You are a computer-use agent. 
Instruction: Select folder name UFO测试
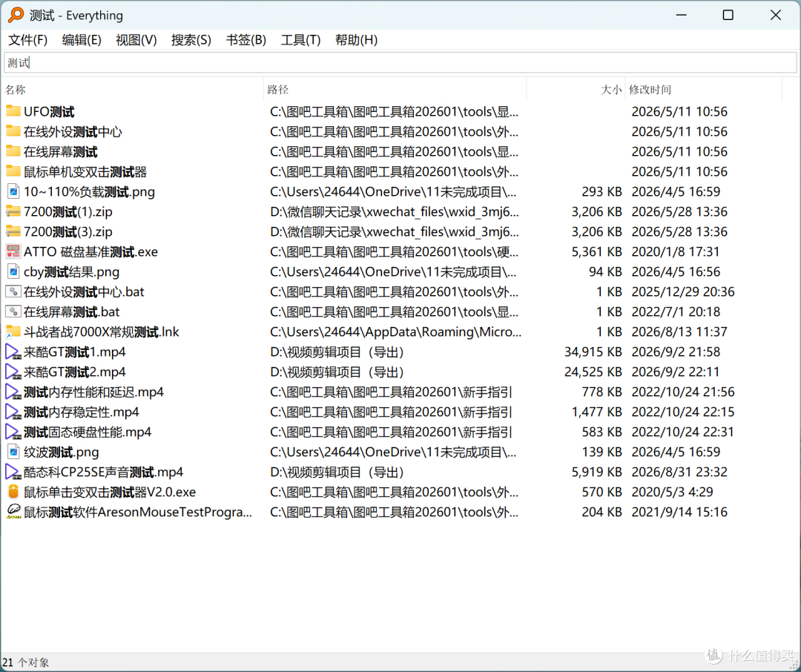point(49,111)
